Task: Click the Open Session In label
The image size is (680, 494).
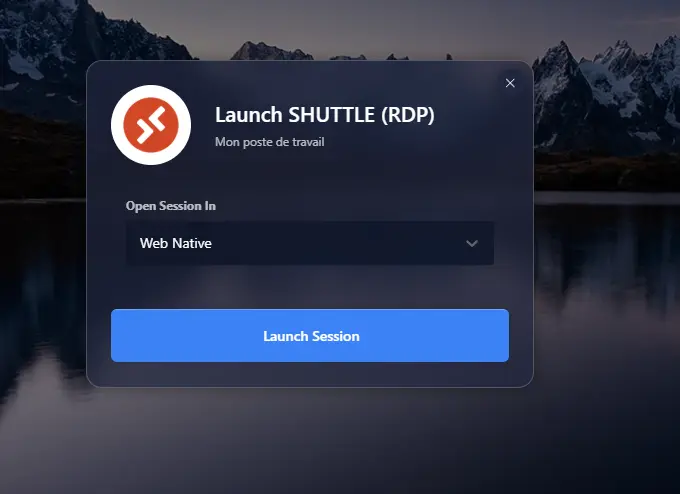Action: coord(170,206)
